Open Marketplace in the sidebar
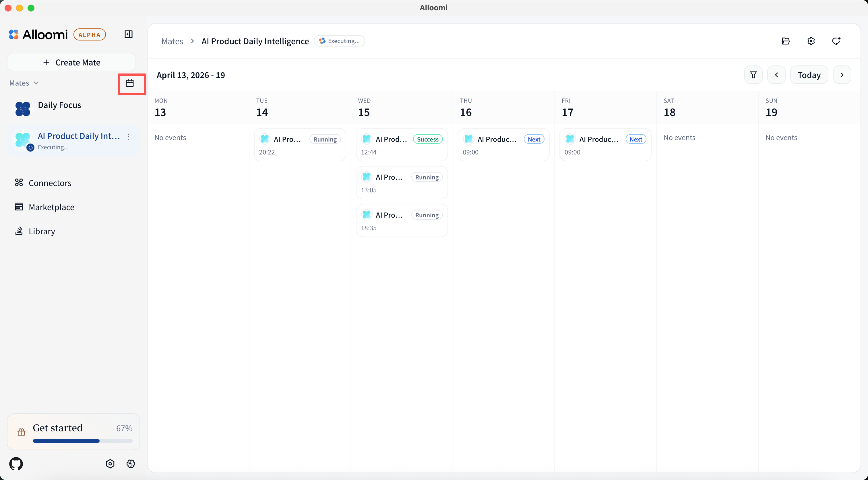Screen dimensions: 868x480 point(51,207)
